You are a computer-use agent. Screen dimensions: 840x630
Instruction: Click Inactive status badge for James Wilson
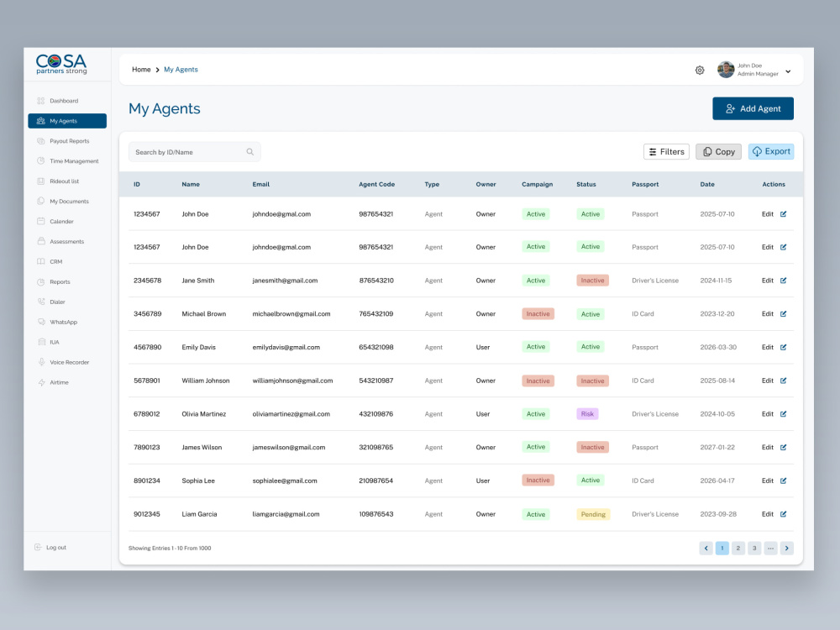click(x=592, y=448)
